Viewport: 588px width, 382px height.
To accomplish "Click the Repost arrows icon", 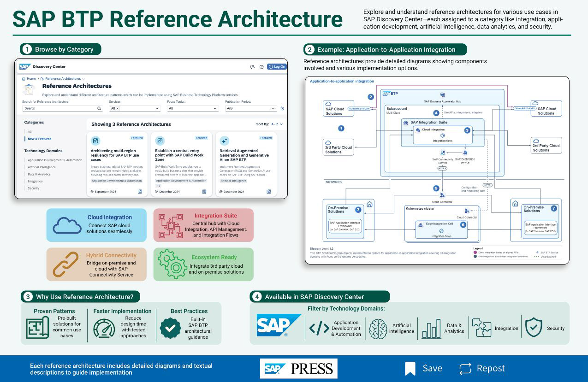I will pyautogui.click(x=465, y=369).
